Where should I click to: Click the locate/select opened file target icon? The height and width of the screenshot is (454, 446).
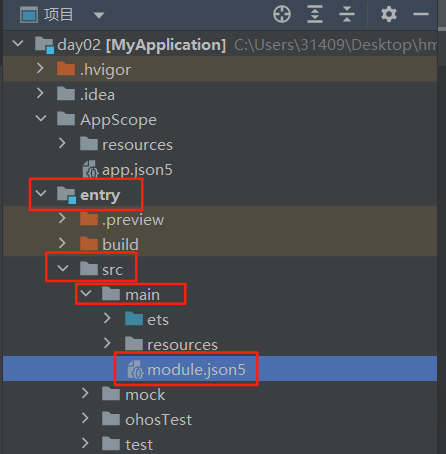(x=282, y=14)
